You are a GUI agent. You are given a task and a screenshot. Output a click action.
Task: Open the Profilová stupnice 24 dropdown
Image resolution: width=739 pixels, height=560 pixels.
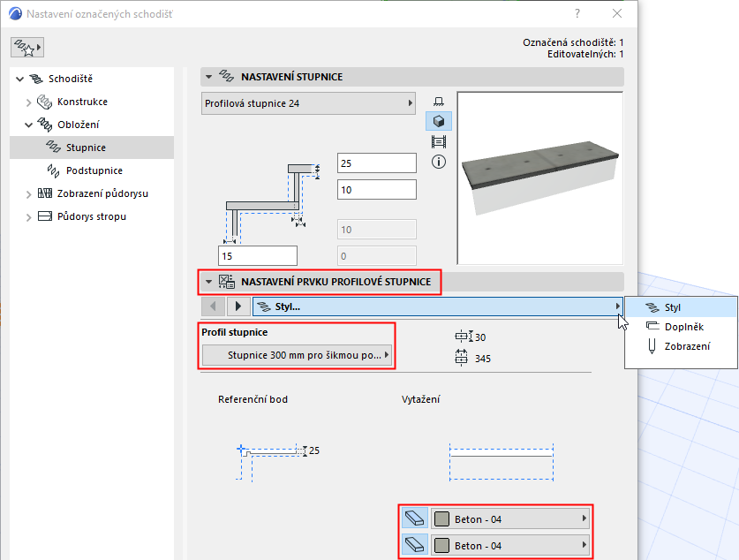tap(308, 103)
